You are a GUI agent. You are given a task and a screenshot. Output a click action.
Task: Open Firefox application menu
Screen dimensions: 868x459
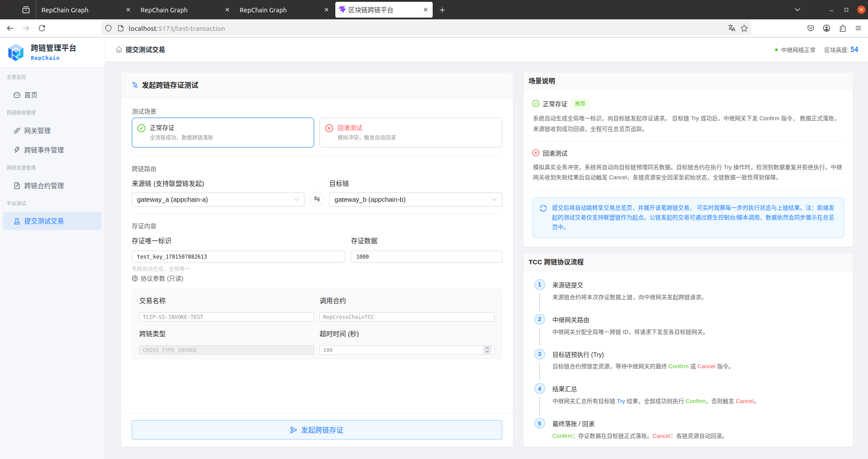pos(858,28)
